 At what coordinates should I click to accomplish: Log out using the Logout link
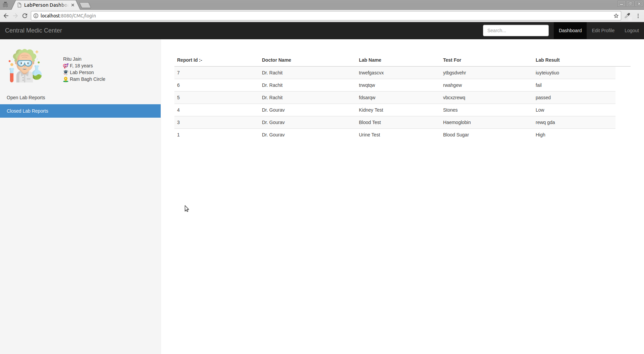(x=631, y=31)
